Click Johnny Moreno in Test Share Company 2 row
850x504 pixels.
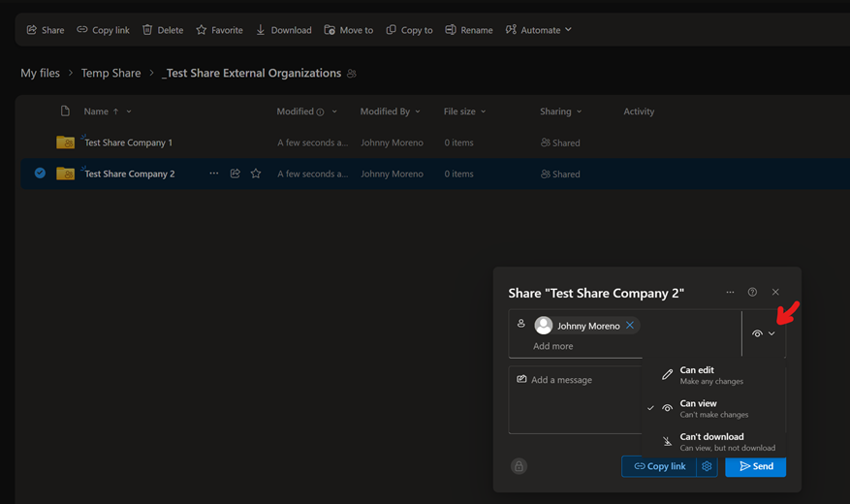click(392, 173)
